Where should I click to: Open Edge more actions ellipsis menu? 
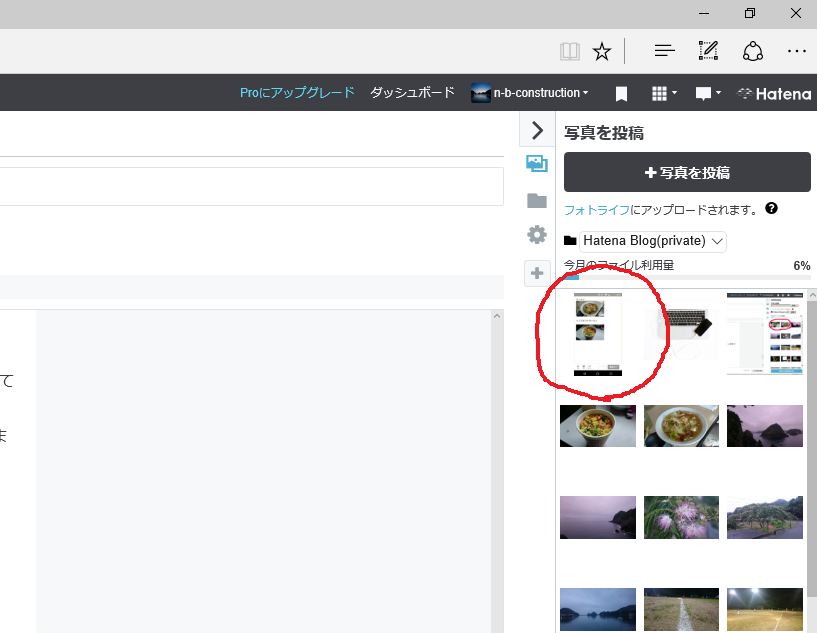(x=797, y=51)
